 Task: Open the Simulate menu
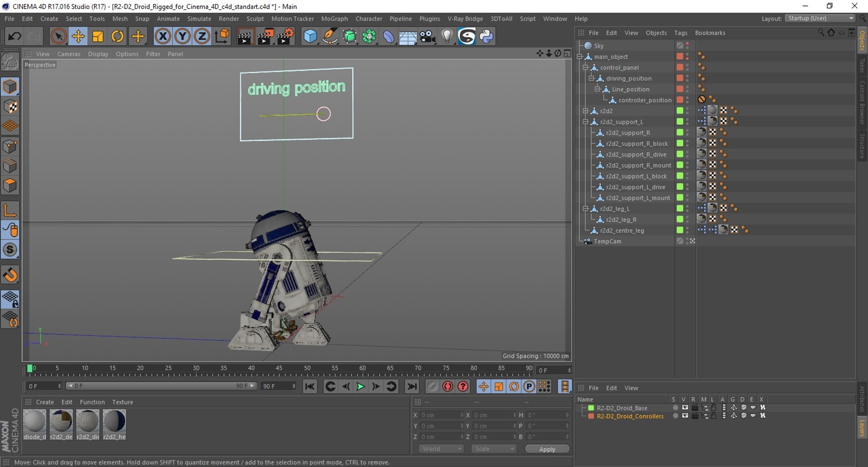tap(199, 19)
